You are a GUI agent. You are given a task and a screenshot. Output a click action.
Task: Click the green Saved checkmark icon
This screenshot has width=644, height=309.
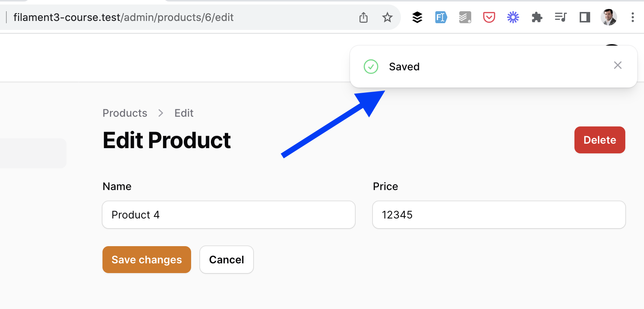371,67
